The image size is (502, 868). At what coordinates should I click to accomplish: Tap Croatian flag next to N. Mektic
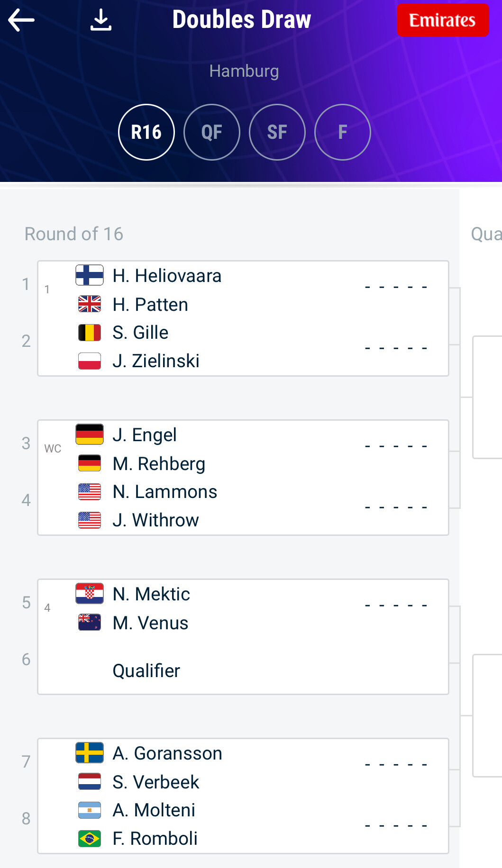tap(90, 594)
